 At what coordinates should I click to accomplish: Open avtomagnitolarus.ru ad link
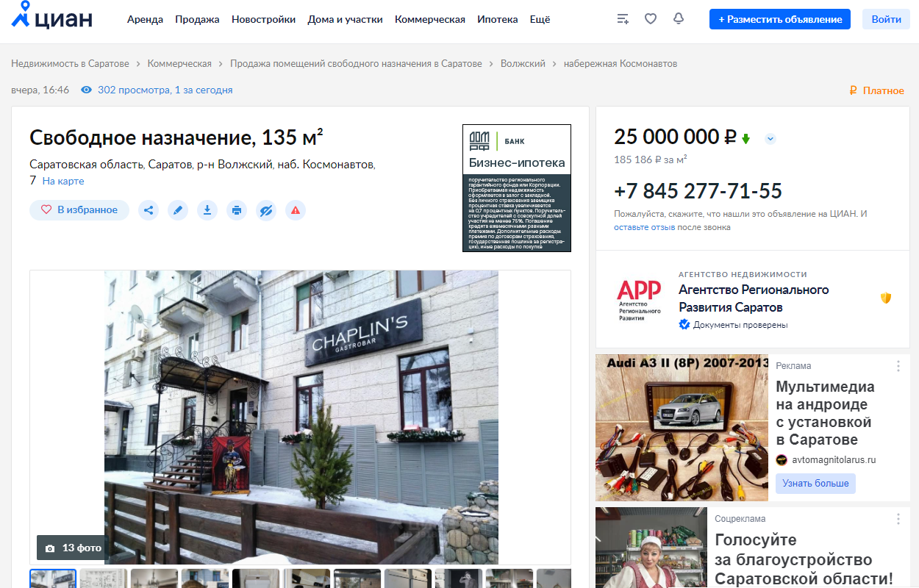coord(834,460)
